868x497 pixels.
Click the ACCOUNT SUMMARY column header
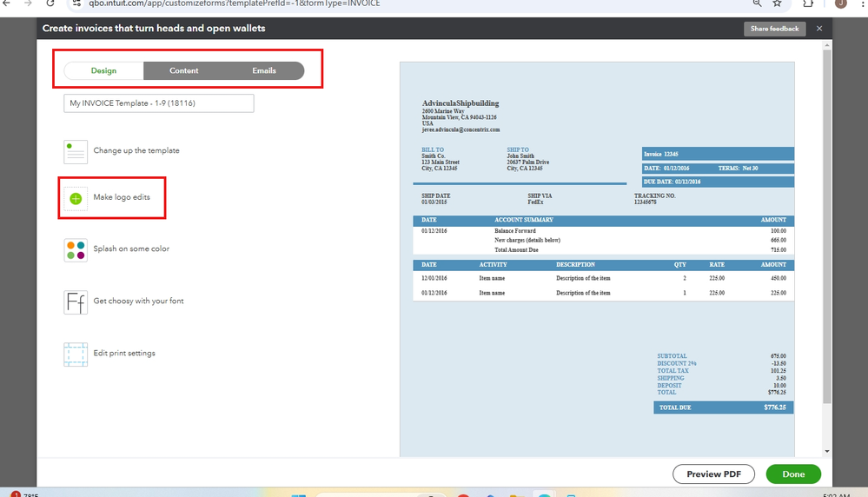tap(524, 220)
